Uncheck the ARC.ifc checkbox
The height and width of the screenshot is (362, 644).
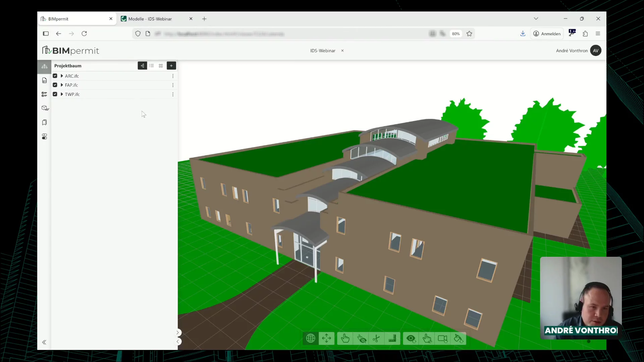[x=55, y=76]
